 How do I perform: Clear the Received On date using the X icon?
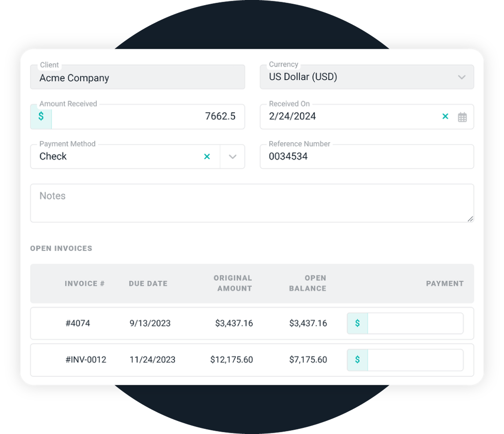[x=445, y=117]
